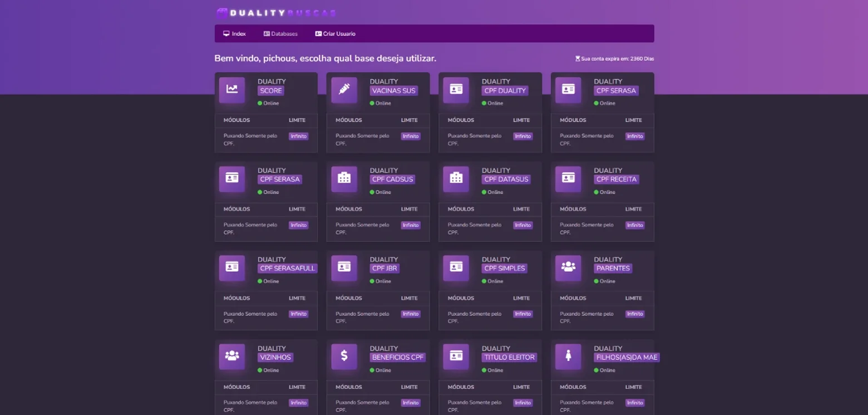
Task: Select the Infinito badge on CPF DATASUS card
Action: (523, 226)
